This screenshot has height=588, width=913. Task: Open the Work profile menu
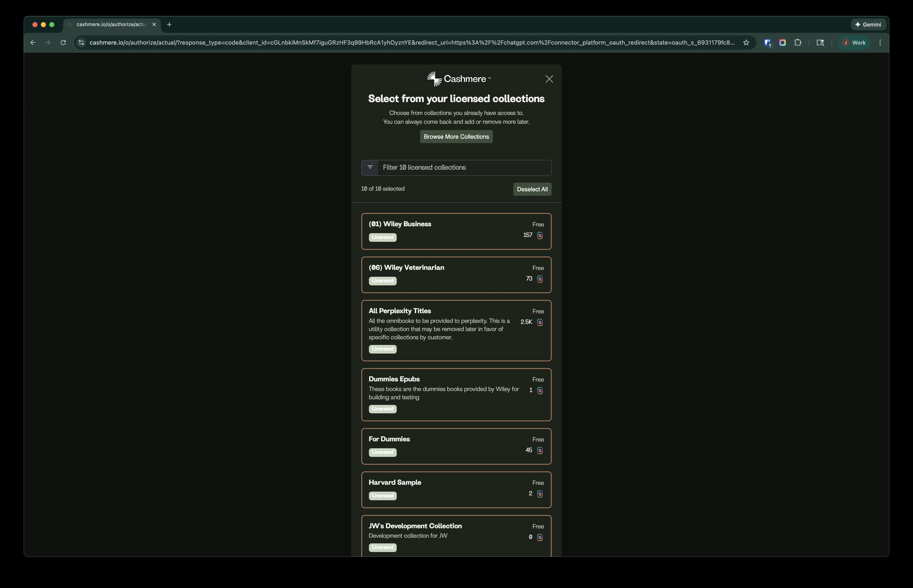[854, 43]
